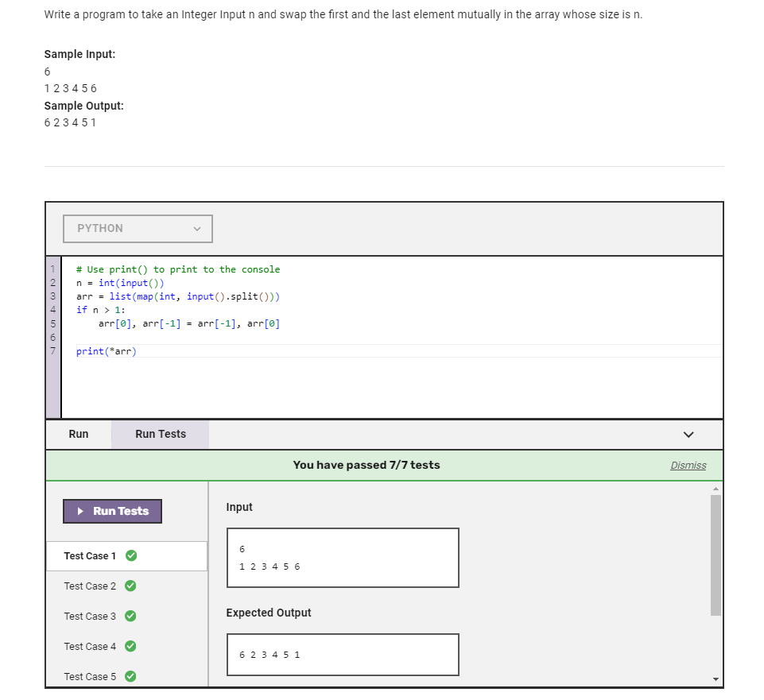Click the green check icon of Test Case 2
764x700 pixels.
tap(130, 586)
